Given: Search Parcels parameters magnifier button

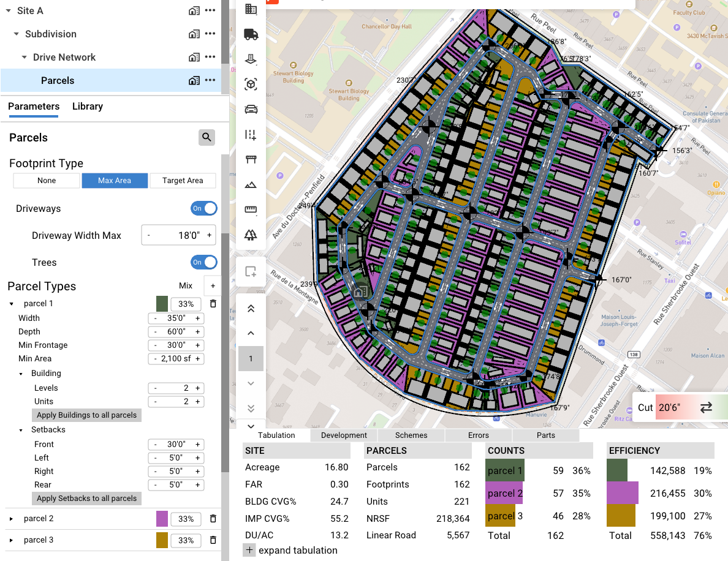Looking at the screenshot, I should tap(207, 137).
